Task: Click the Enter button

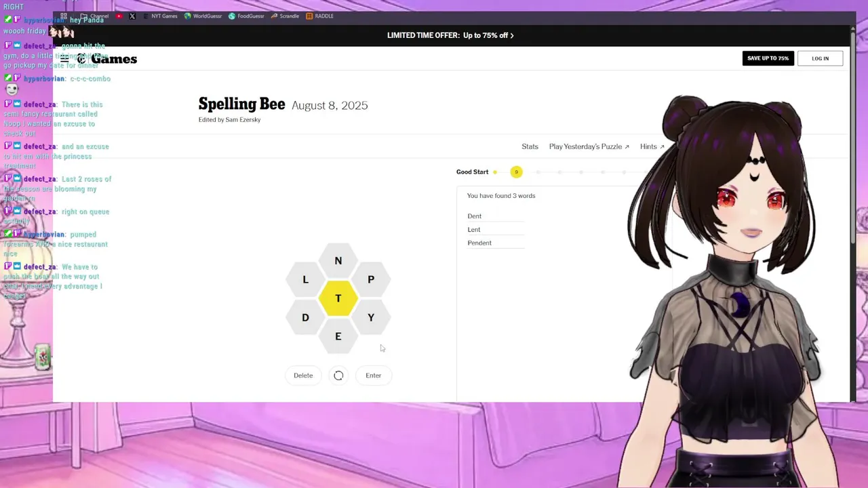Action: tap(373, 375)
